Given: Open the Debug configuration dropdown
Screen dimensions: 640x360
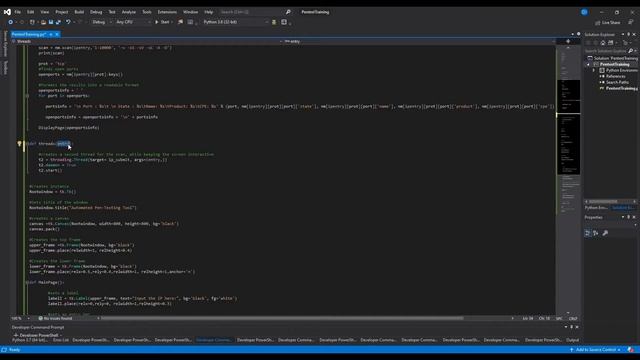Looking at the screenshot, I should click(x=101, y=22).
